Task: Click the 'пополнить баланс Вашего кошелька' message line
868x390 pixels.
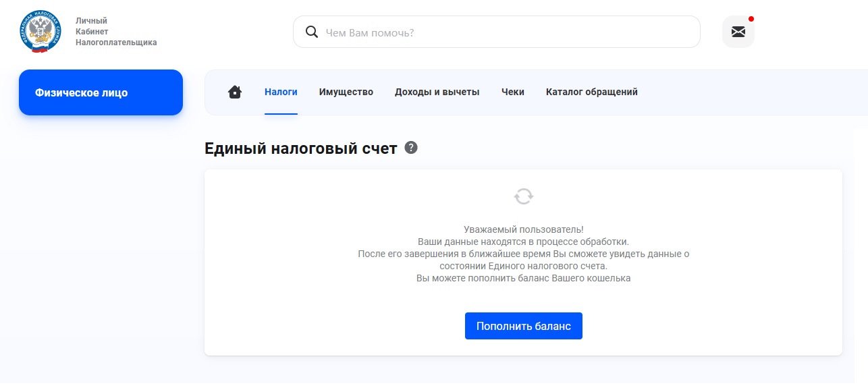Action: point(523,278)
